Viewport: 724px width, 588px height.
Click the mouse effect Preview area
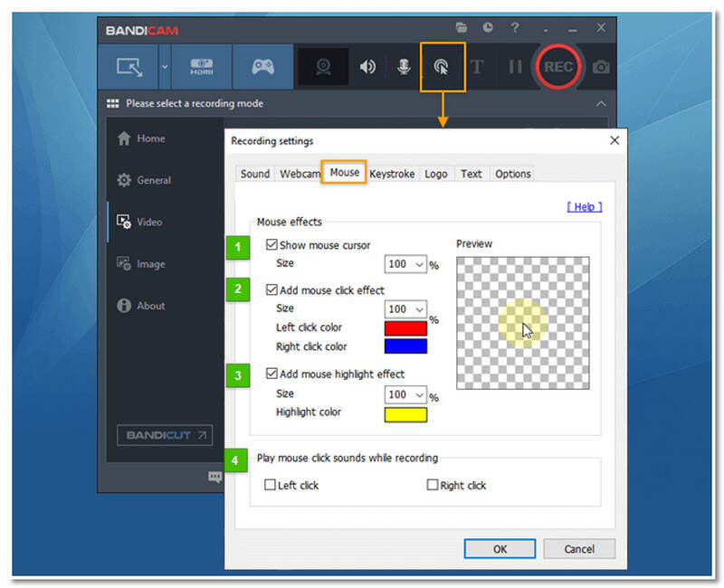tap(523, 323)
